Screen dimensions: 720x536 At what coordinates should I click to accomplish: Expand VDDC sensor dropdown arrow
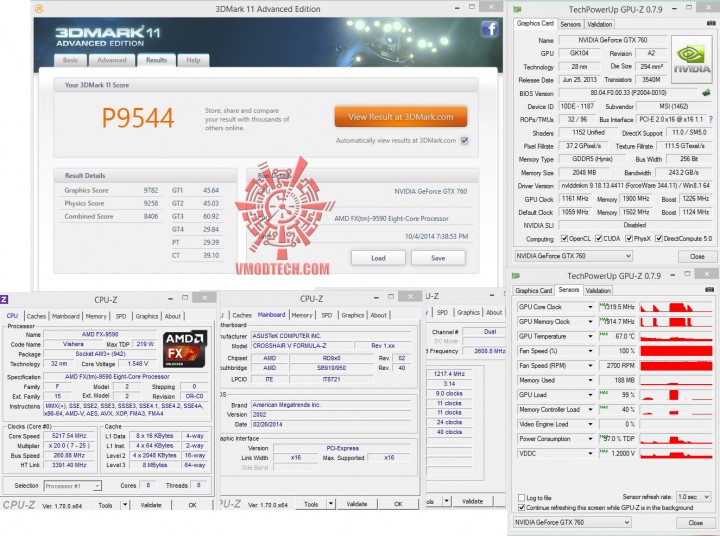590,453
